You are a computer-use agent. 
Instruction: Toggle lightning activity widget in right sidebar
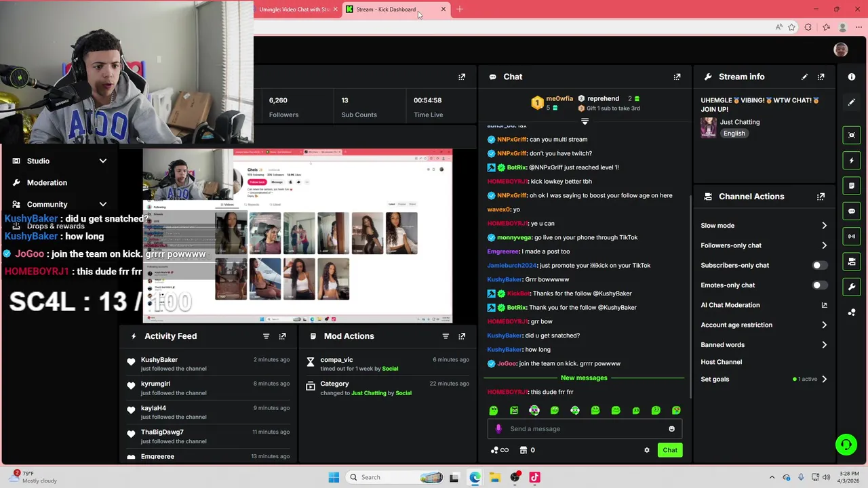tap(852, 161)
